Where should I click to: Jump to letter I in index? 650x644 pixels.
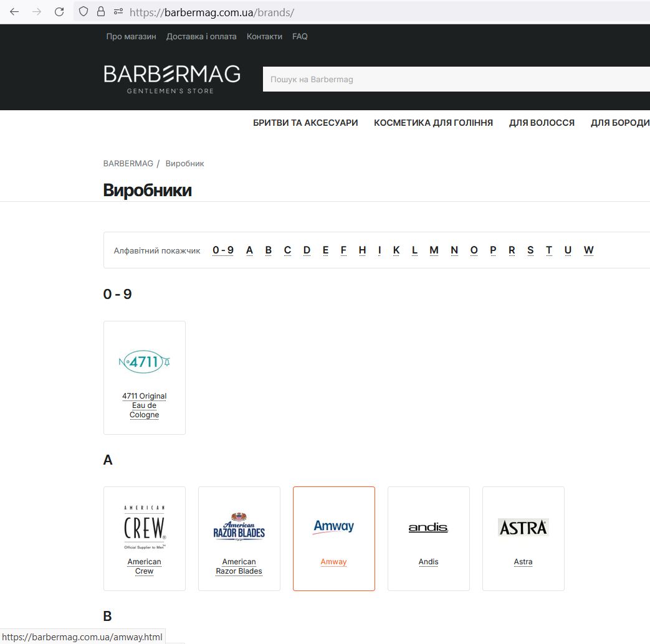[x=380, y=250]
